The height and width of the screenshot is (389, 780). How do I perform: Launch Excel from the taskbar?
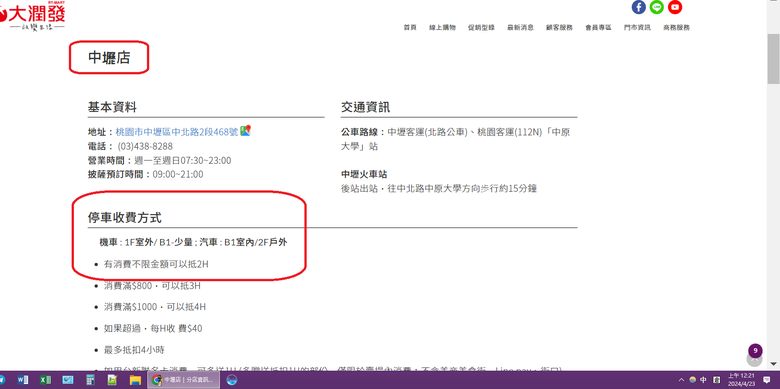pos(45,380)
